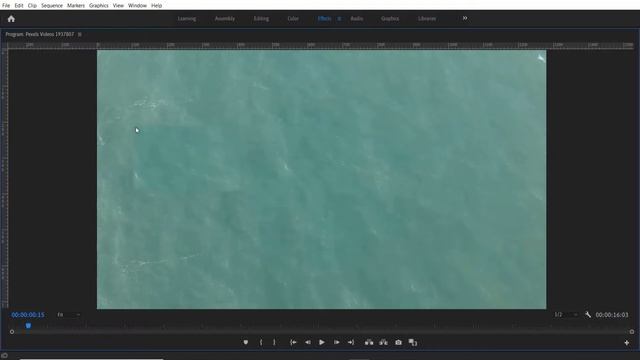Open the Window menu
The height and width of the screenshot is (360, 640).
pos(137,6)
